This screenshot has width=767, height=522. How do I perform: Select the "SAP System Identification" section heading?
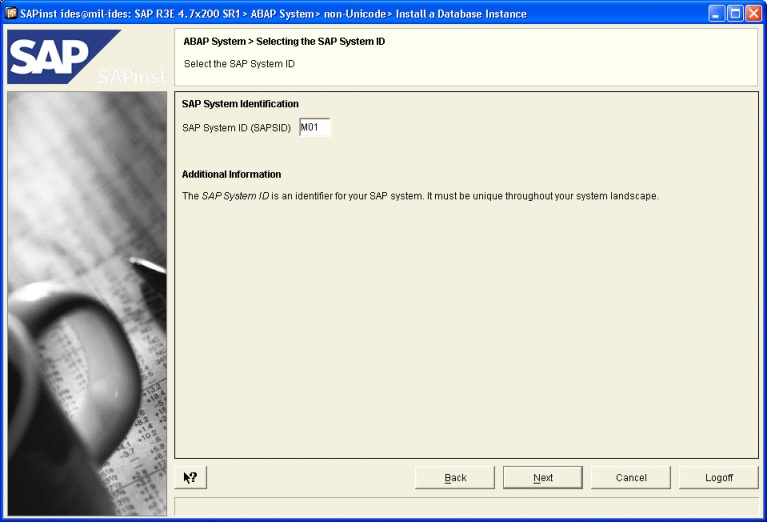[240, 104]
